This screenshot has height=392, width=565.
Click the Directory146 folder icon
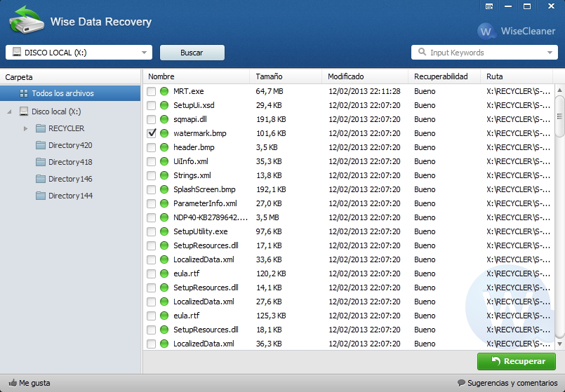(x=41, y=179)
